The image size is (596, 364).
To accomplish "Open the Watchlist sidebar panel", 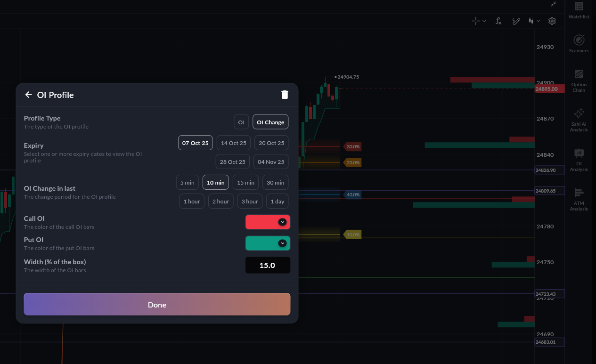I will (x=579, y=10).
